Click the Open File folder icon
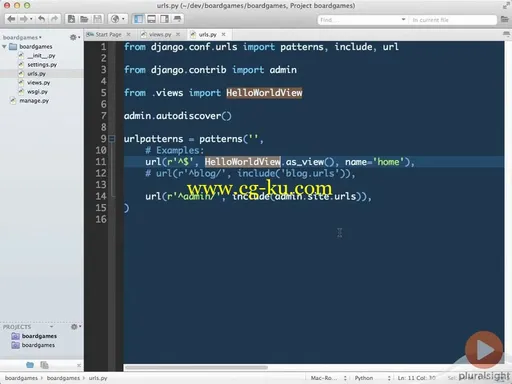 (x=84, y=19)
